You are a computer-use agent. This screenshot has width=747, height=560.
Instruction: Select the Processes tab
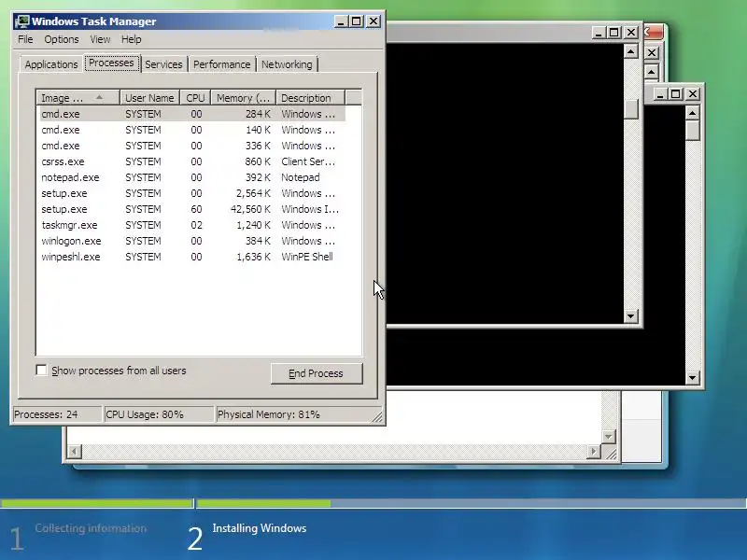(111, 63)
